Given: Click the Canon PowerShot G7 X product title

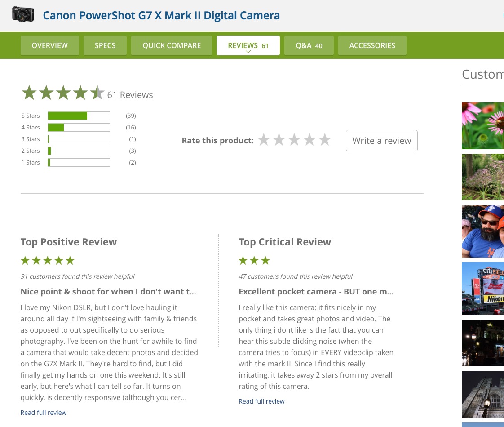Looking at the screenshot, I should tap(161, 16).
